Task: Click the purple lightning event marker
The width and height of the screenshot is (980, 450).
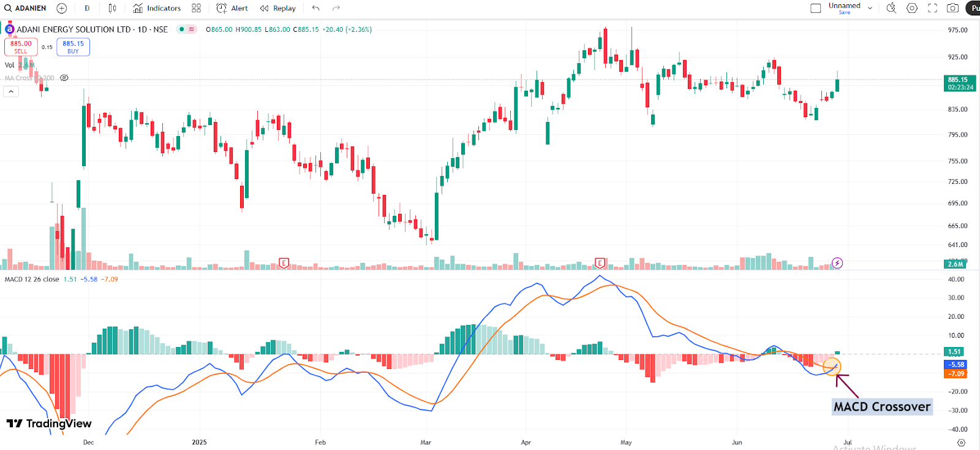Action: click(x=837, y=263)
